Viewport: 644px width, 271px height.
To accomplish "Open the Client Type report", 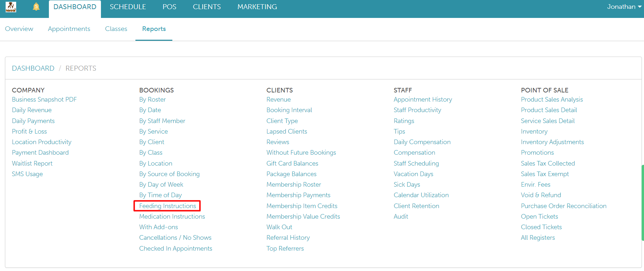I will (282, 121).
